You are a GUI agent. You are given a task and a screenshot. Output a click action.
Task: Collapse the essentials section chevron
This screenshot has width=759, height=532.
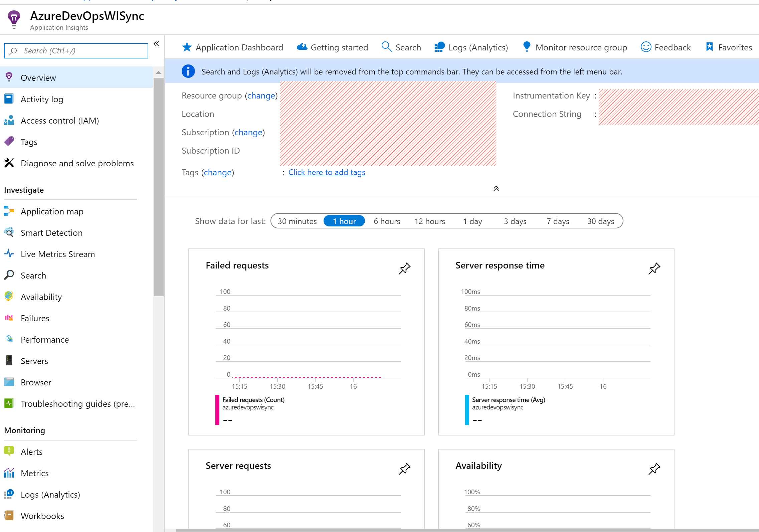coord(496,188)
